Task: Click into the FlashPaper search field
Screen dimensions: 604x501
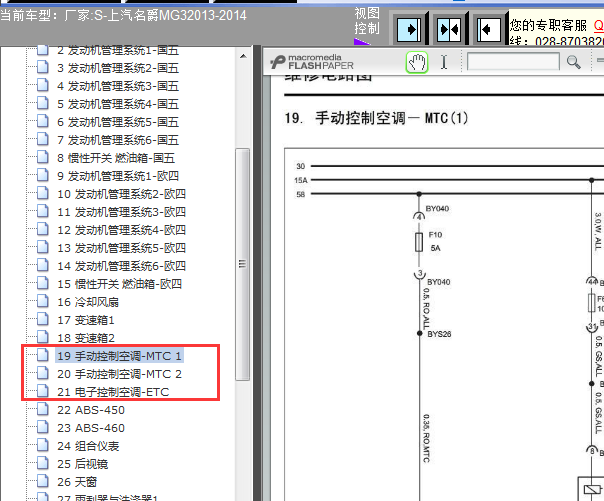Action: pos(513,62)
